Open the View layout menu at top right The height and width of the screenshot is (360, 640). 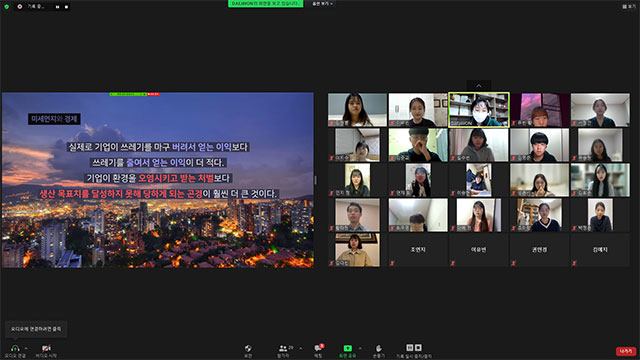click(629, 7)
